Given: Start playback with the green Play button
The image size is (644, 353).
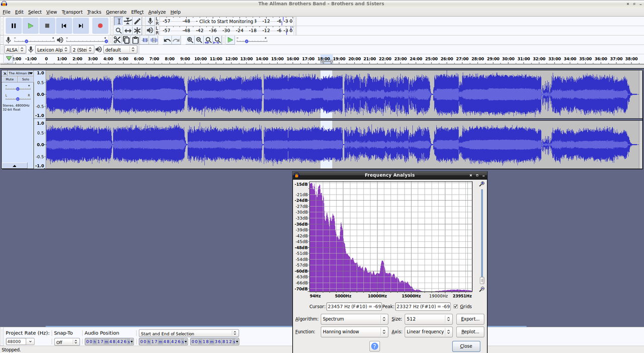Looking at the screenshot, I should pos(31,26).
